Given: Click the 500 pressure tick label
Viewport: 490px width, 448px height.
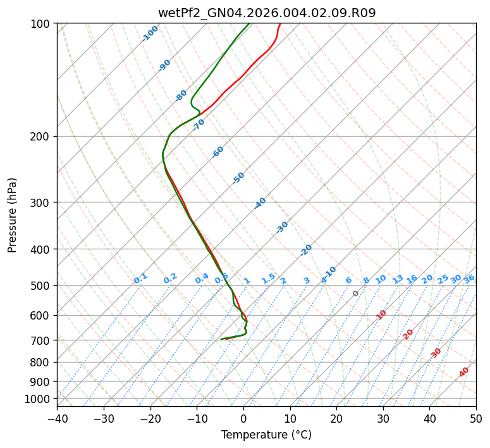Looking at the screenshot, I should pyautogui.click(x=42, y=286).
